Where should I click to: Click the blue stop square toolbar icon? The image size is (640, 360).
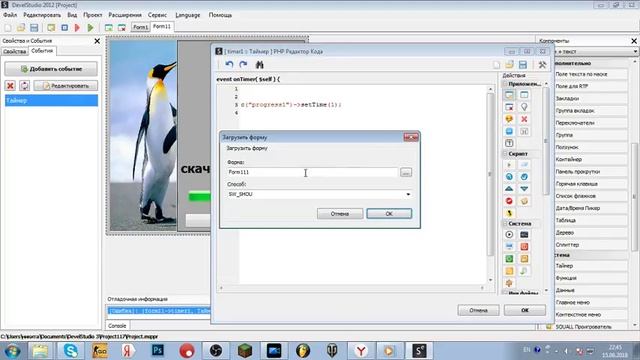point(64,28)
